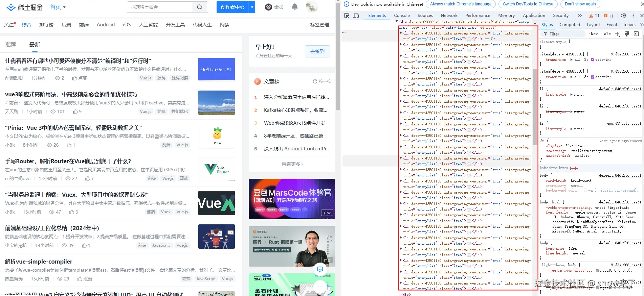The width and height of the screenshot is (644, 296).
Task: Focus the 探索稀土掘金 search field
Action: point(160,7)
